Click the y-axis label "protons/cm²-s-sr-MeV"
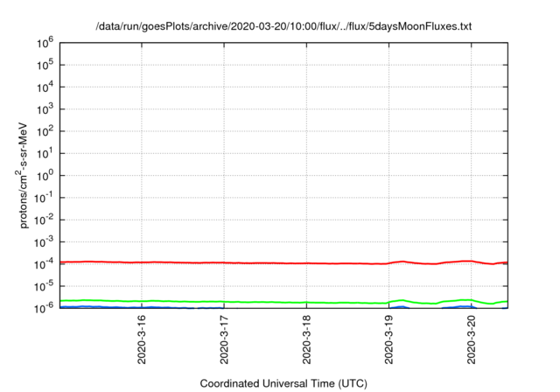This screenshot has height=392, width=560. [x=22, y=175]
